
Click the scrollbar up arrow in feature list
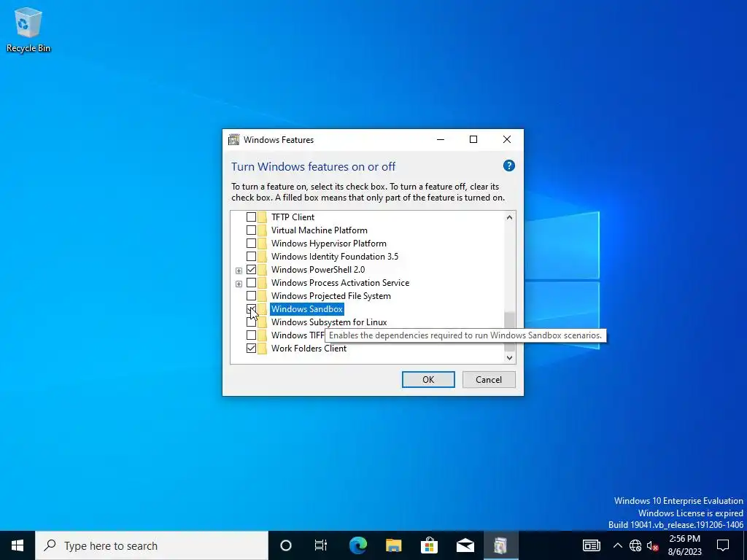(509, 217)
